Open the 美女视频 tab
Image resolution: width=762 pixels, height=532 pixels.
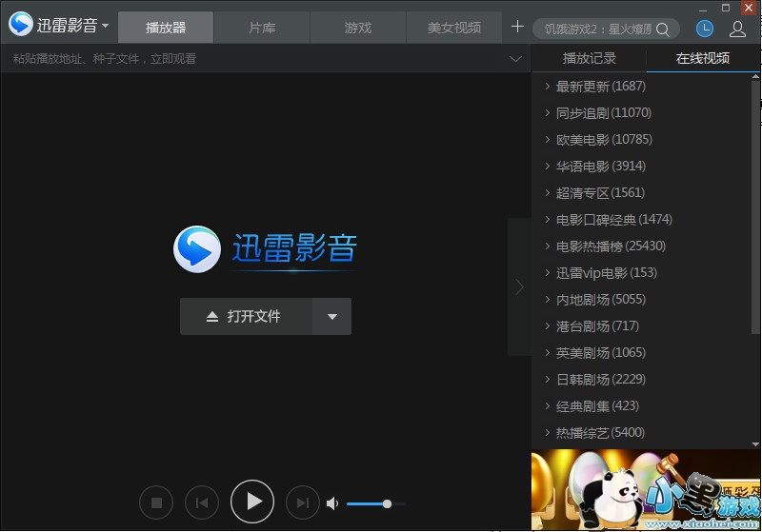(x=454, y=28)
